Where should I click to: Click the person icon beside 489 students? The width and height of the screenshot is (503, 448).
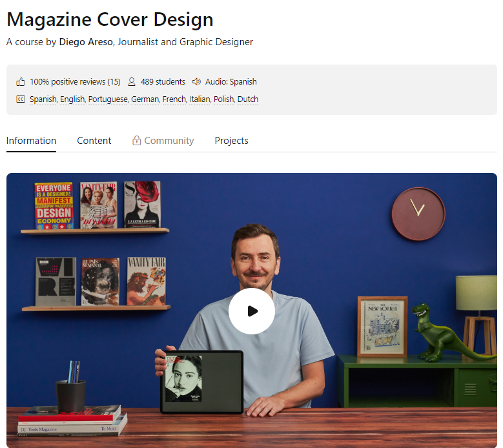point(132,82)
